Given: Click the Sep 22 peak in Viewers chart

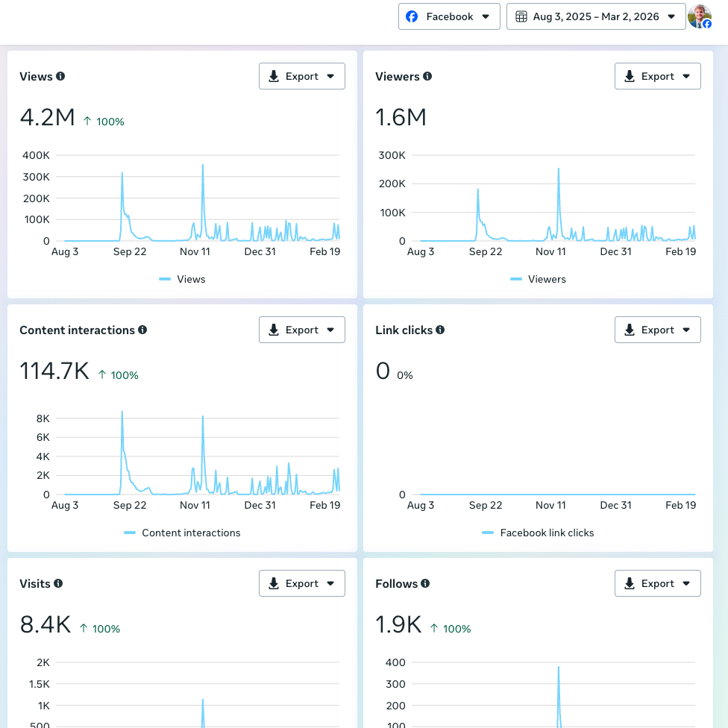Looking at the screenshot, I should pyautogui.click(x=477, y=190).
